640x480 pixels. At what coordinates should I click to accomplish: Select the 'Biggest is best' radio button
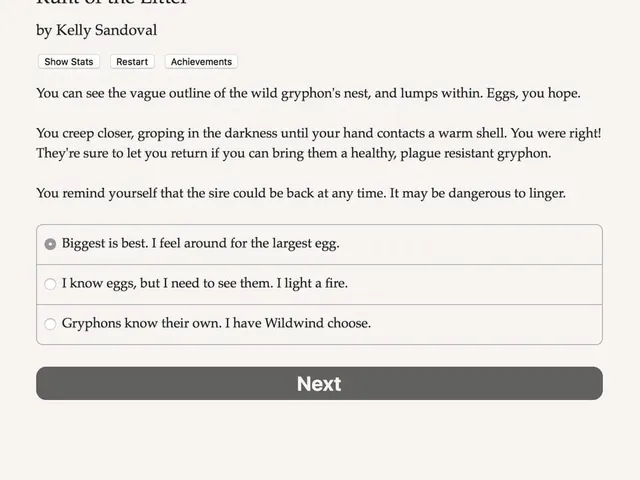pos(50,244)
